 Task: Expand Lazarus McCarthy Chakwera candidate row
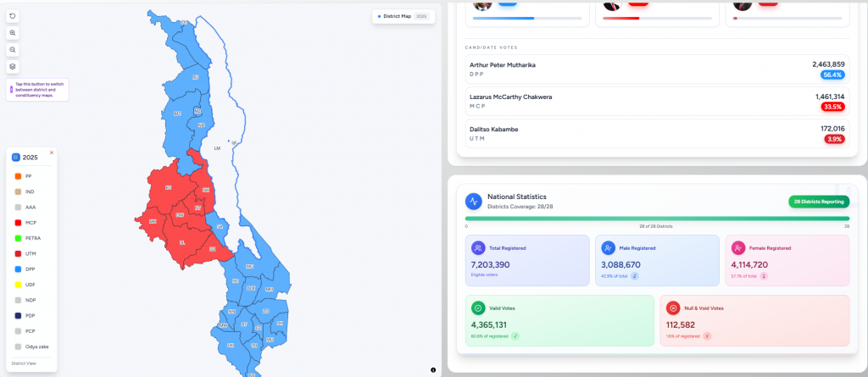click(657, 102)
